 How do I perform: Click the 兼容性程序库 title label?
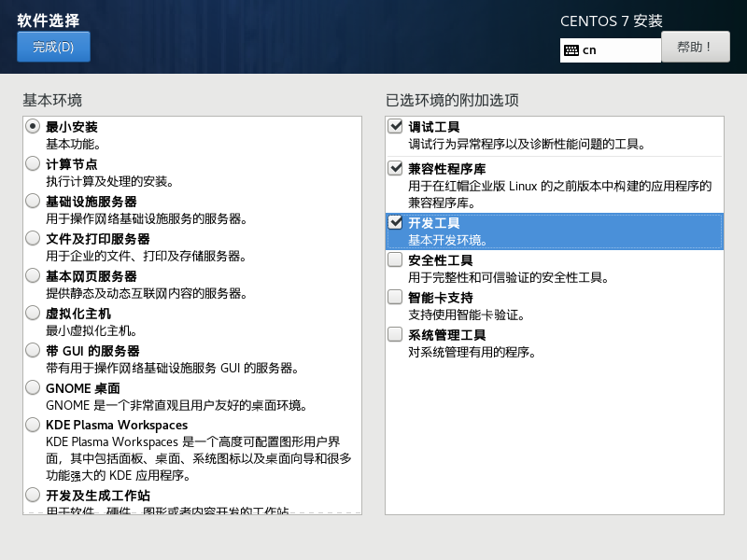click(447, 169)
